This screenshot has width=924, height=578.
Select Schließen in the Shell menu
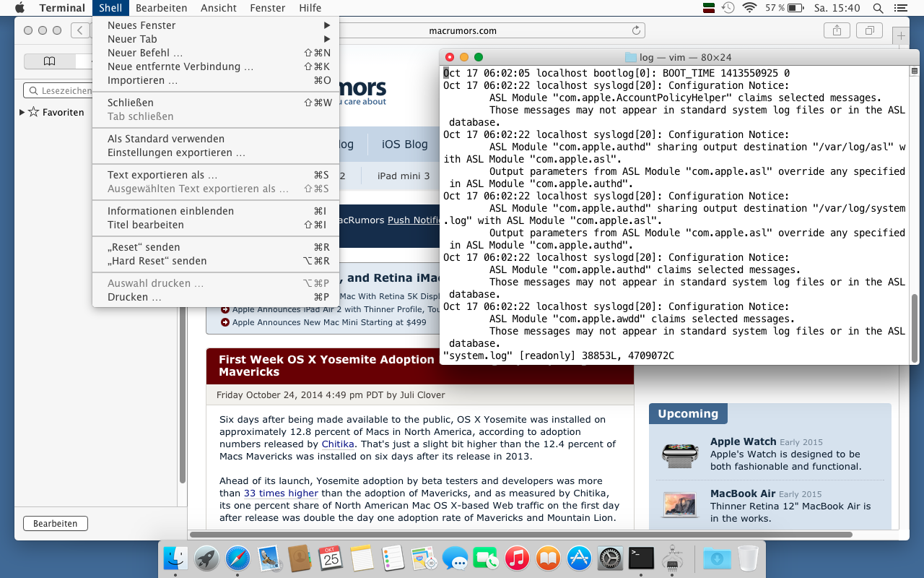point(217,103)
